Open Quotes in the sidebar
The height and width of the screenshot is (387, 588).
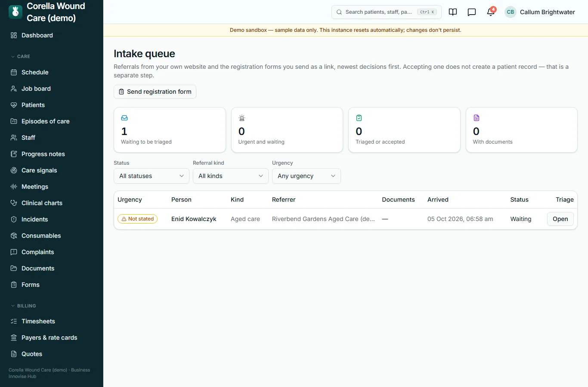[x=52, y=354]
